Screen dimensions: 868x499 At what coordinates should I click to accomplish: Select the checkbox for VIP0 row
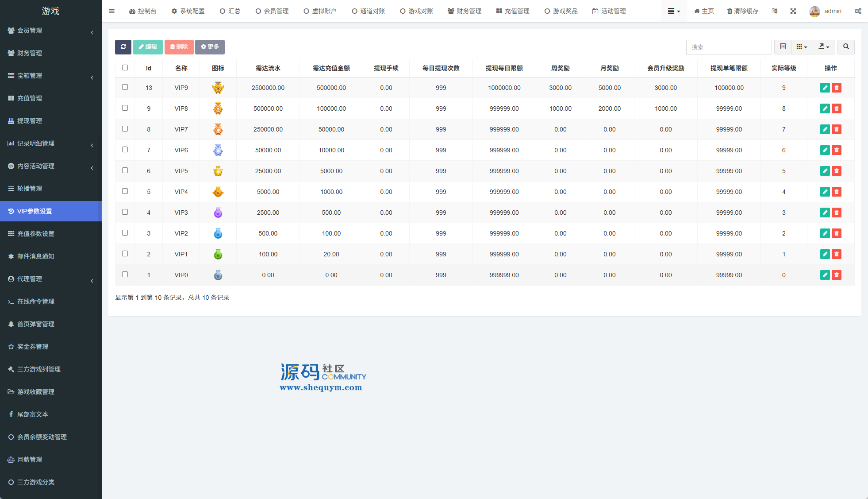(125, 275)
